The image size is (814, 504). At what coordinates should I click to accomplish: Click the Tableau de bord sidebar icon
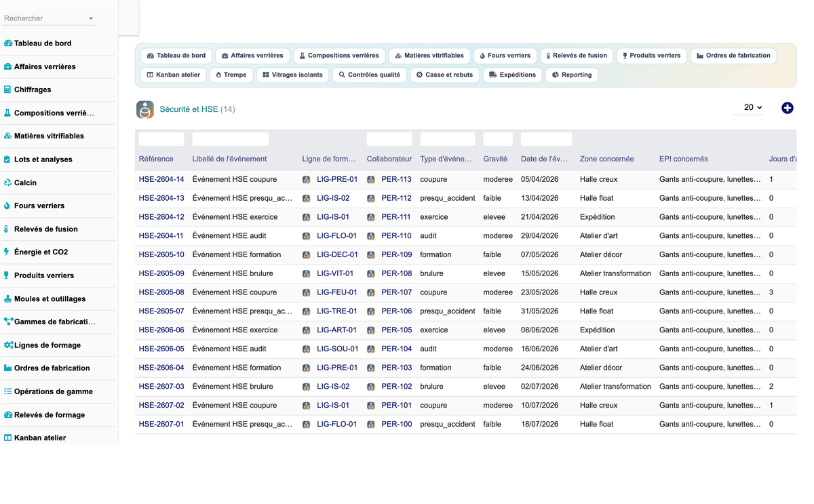8,43
